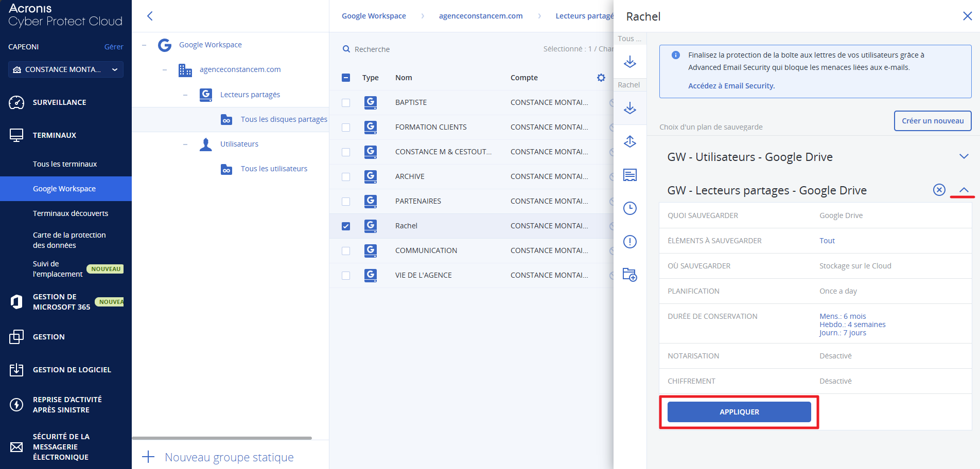Click the APPLIQUER button
This screenshot has width=980, height=469.
click(x=739, y=412)
